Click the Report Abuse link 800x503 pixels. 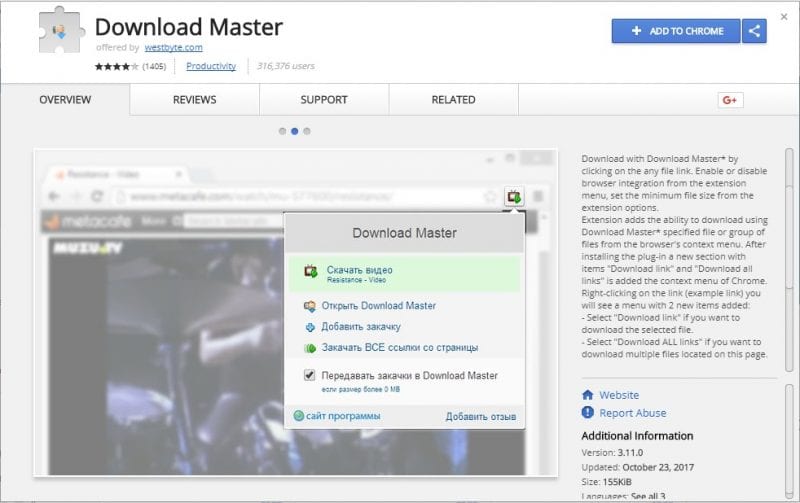pyautogui.click(x=633, y=413)
